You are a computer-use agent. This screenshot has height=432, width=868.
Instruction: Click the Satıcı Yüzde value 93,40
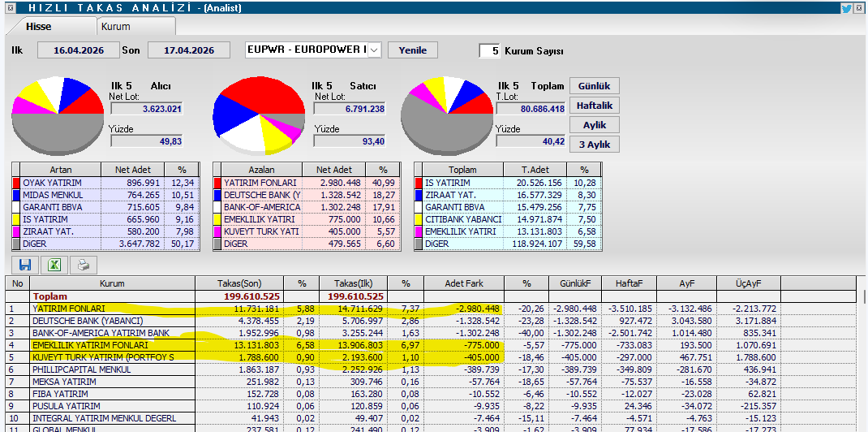click(x=350, y=140)
